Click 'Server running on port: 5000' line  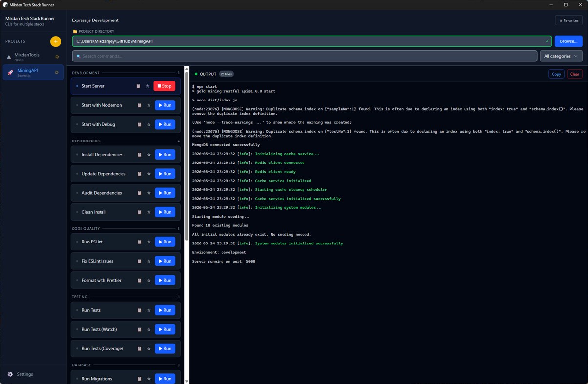[223, 262]
